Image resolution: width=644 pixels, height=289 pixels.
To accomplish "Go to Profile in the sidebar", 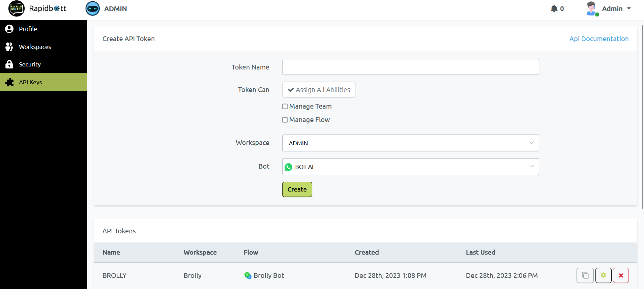I will 28,29.
